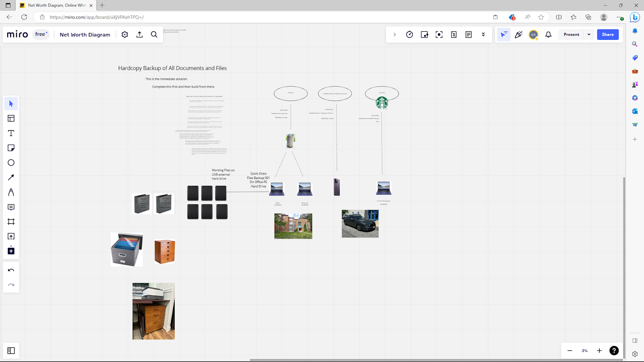Open board settings gear
Image resolution: width=644 pixels, height=362 pixels.
pos(125,35)
